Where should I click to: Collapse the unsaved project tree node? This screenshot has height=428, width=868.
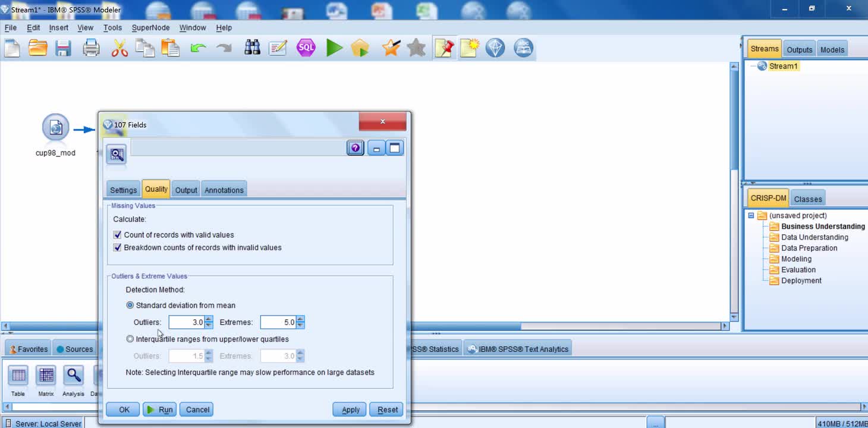[x=751, y=216]
